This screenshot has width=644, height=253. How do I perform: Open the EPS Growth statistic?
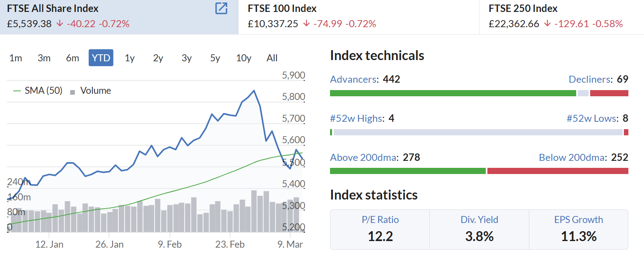[579, 229]
